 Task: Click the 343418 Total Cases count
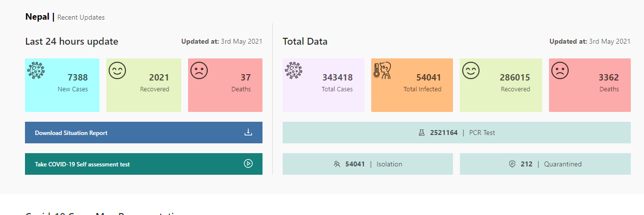[x=337, y=78]
